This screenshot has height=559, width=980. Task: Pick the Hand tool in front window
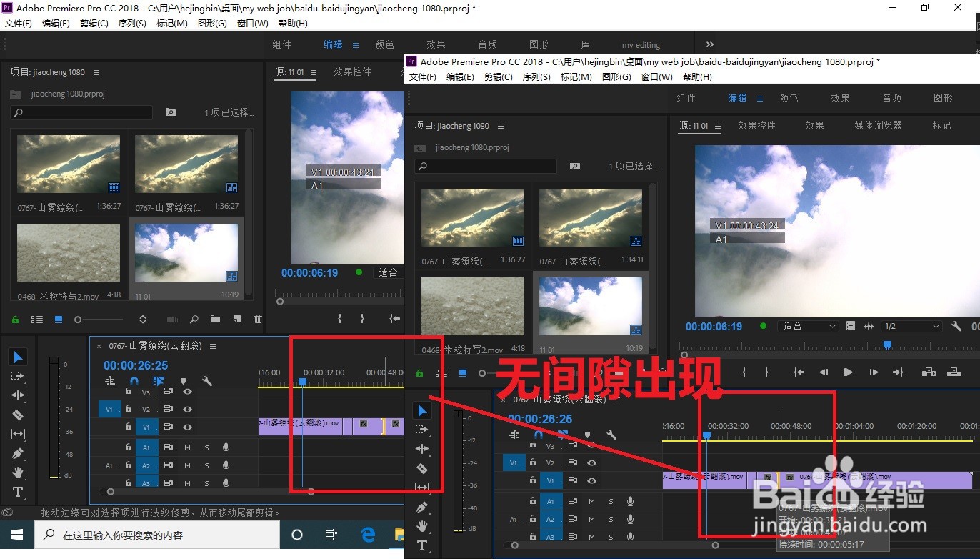[x=422, y=526]
